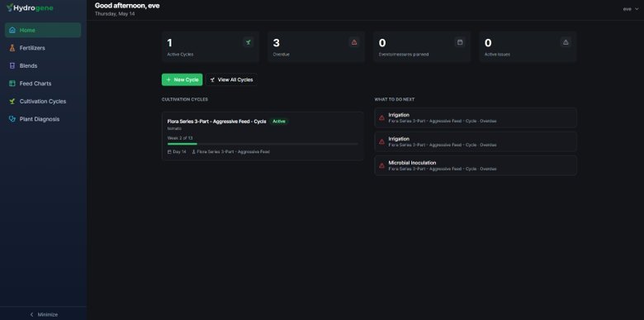Screen dimensions: 644x320
Task: Click the plus icon on New Cycle button
Action: pos(168,80)
